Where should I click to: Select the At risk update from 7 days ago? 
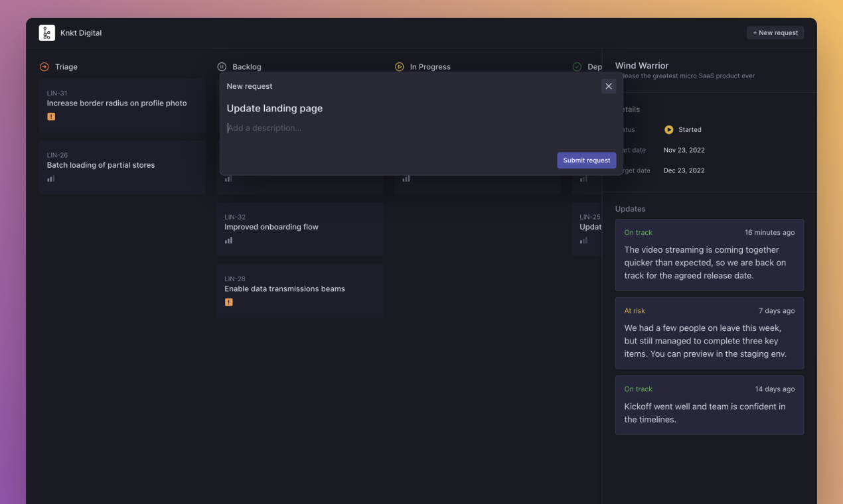709,334
